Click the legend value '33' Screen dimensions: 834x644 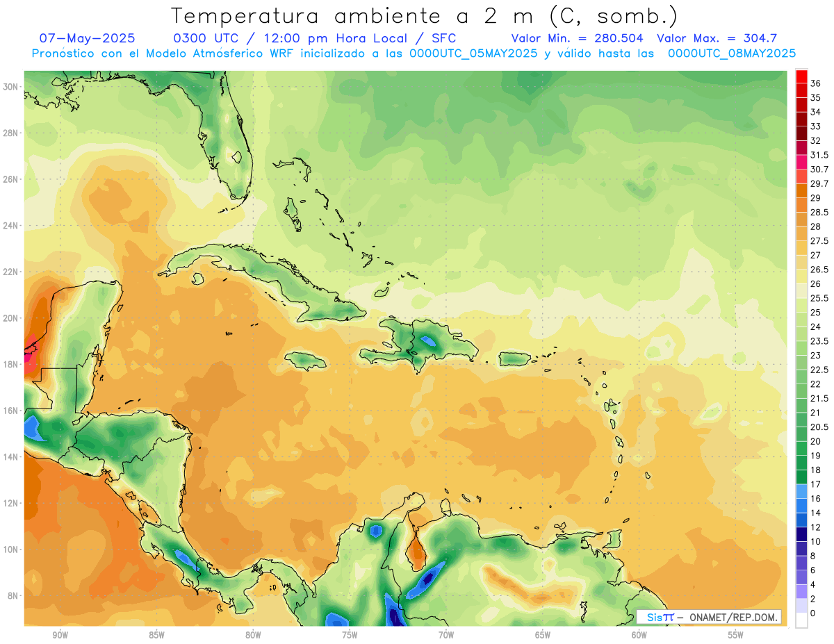(816, 126)
